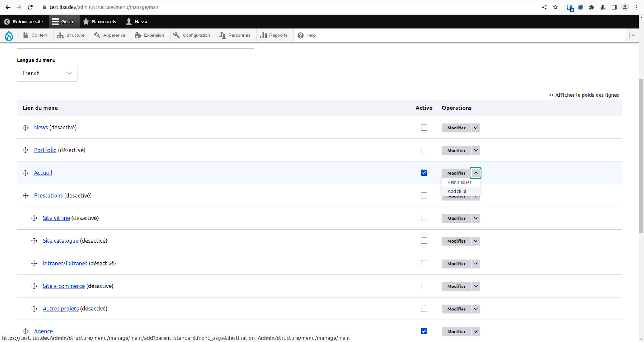Reload the page with the refresh icon
644x342 pixels.
click(30, 7)
